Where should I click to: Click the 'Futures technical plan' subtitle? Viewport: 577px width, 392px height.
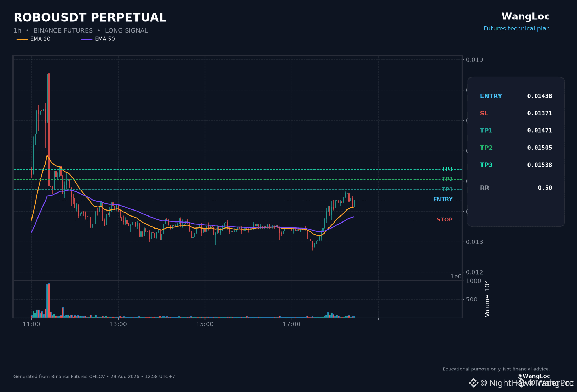tap(517, 28)
